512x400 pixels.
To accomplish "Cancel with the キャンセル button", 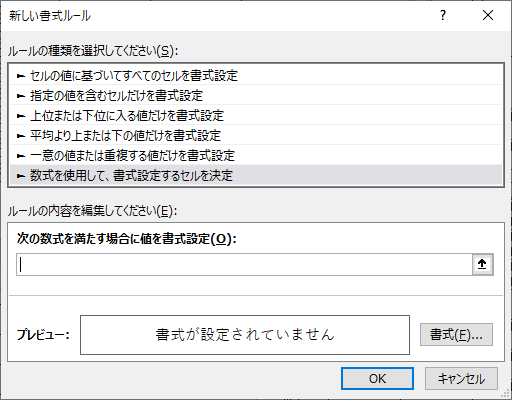I will click(x=461, y=379).
